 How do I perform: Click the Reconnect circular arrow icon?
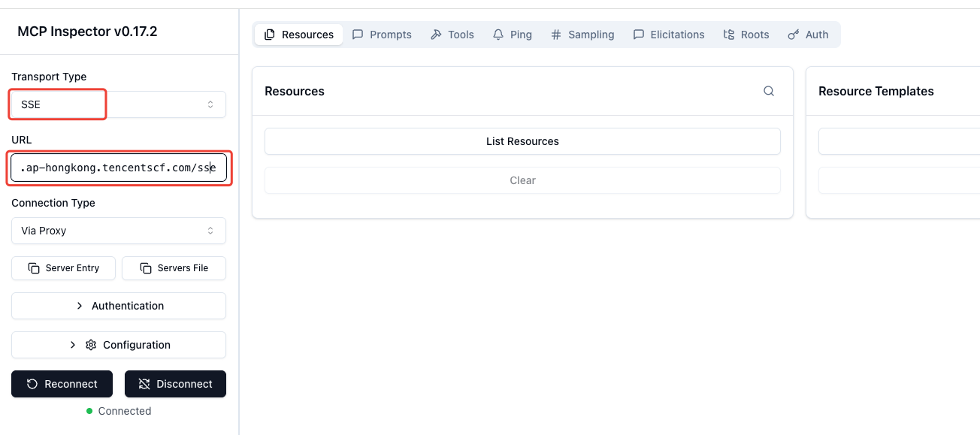point(32,384)
